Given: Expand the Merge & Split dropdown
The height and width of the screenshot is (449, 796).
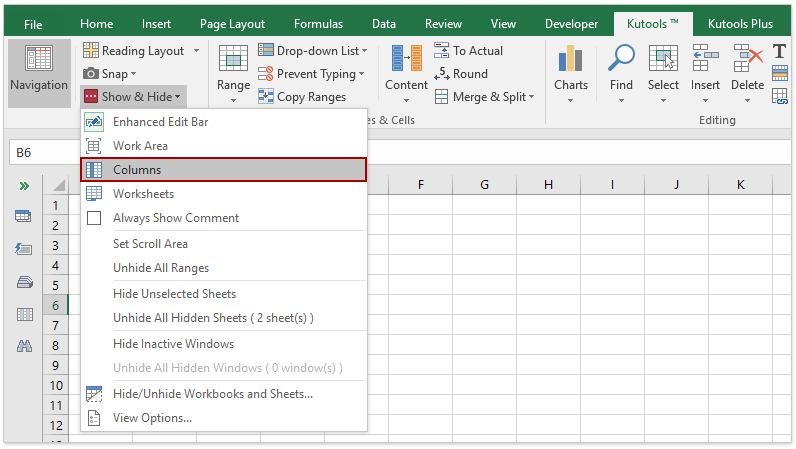Looking at the screenshot, I should click(531, 97).
